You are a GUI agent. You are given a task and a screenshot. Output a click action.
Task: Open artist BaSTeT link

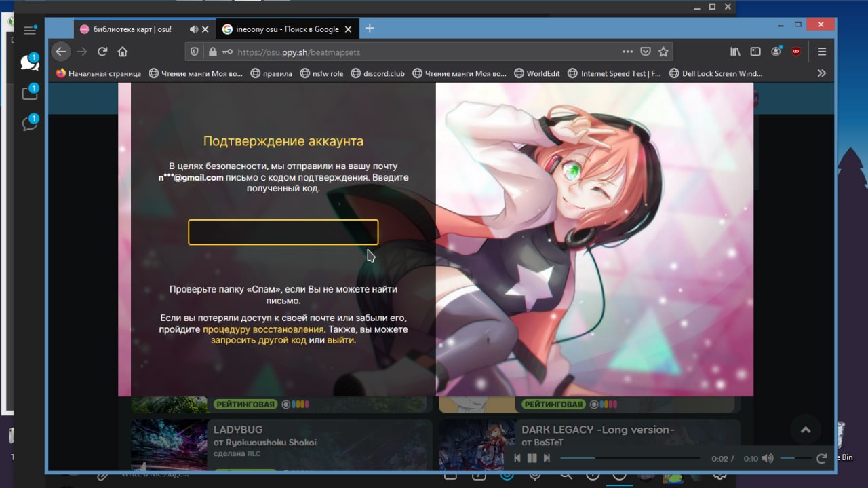click(550, 443)
